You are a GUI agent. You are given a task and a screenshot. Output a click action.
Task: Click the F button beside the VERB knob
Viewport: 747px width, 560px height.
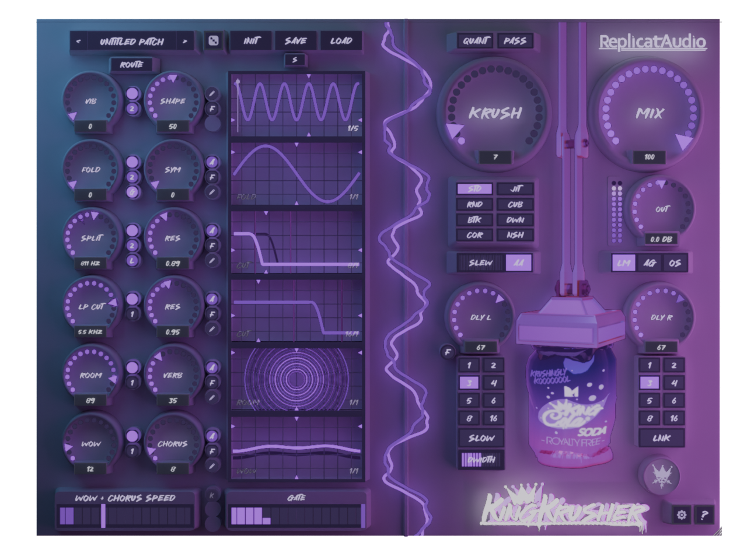[212, 383]
